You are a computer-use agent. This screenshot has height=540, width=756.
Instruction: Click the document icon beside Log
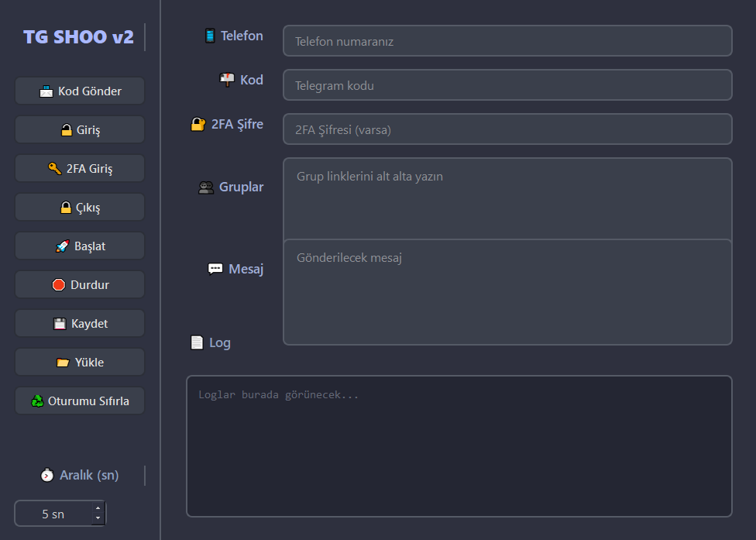click(x=197, y=342)
